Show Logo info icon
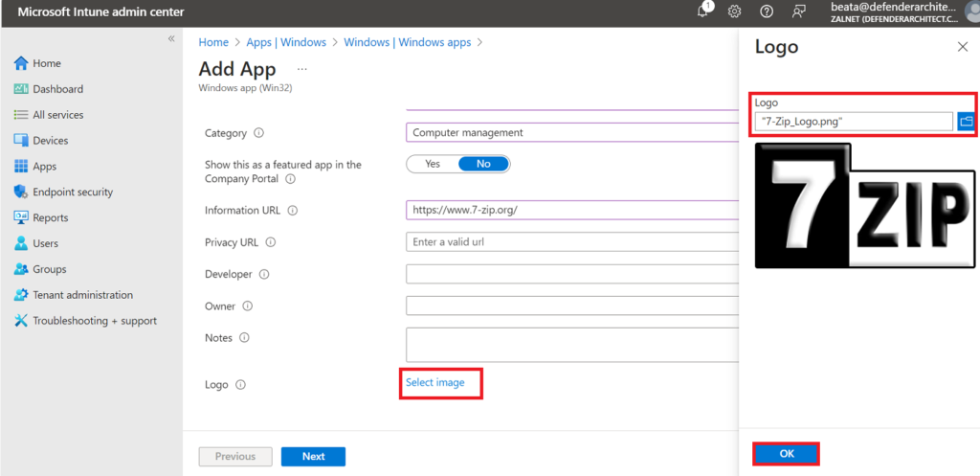The image size is (980, 476). click(x=240, y=385)
